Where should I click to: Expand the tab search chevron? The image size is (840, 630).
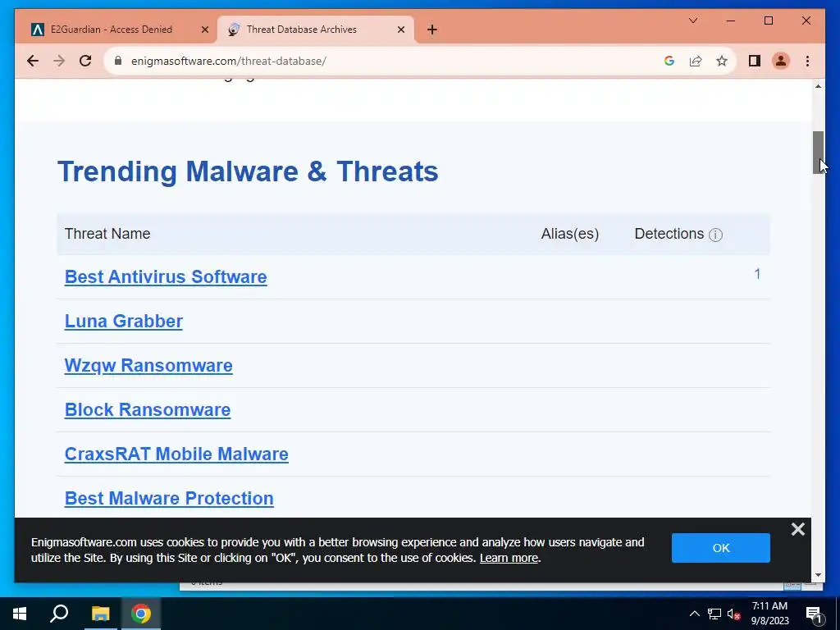click(x=692, y=21)
